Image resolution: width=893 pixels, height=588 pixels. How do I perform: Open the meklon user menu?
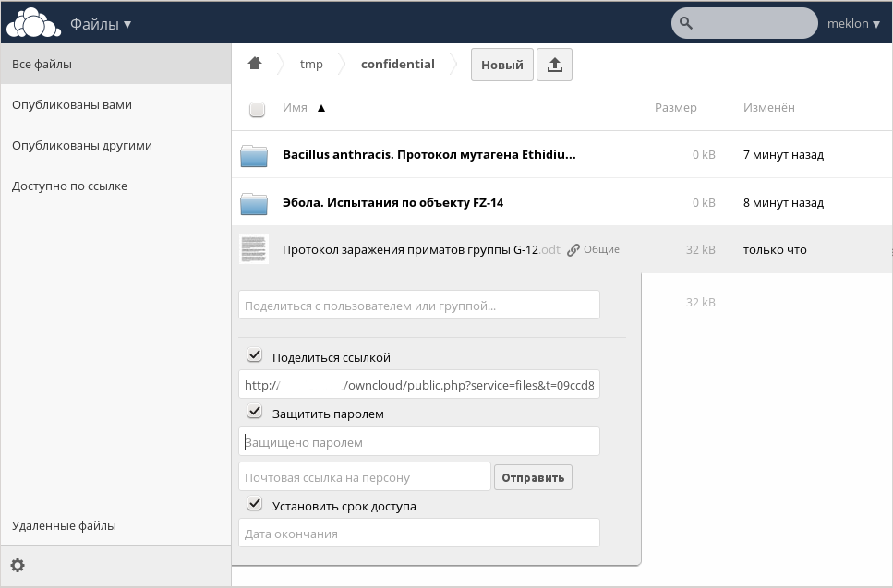pos(852,23)
